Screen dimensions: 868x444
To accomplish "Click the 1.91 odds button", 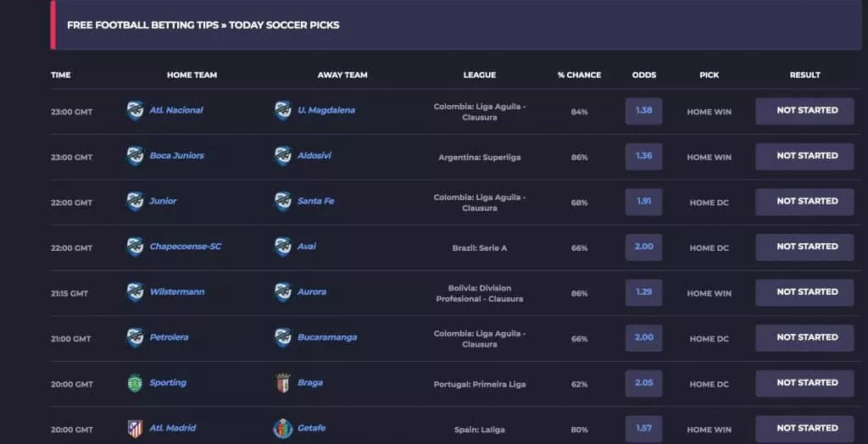I will point(643,202).
